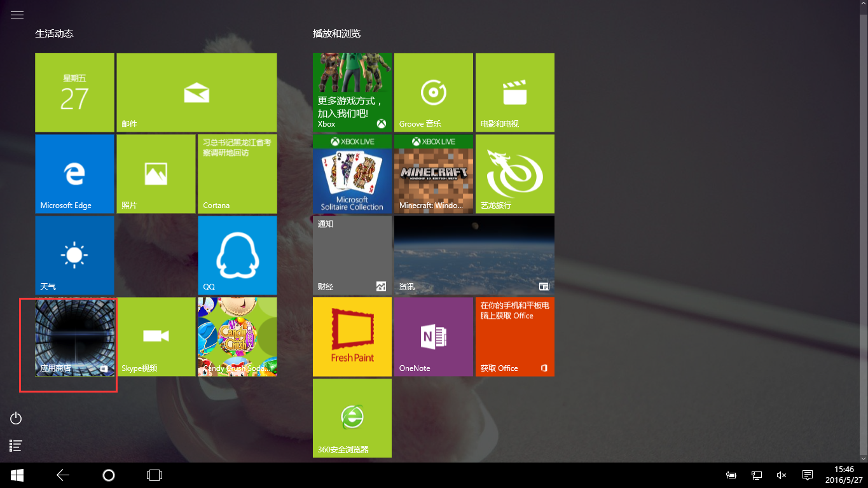Open the Action Center notification icon
The image size is (868, 488).
(808, 475)
